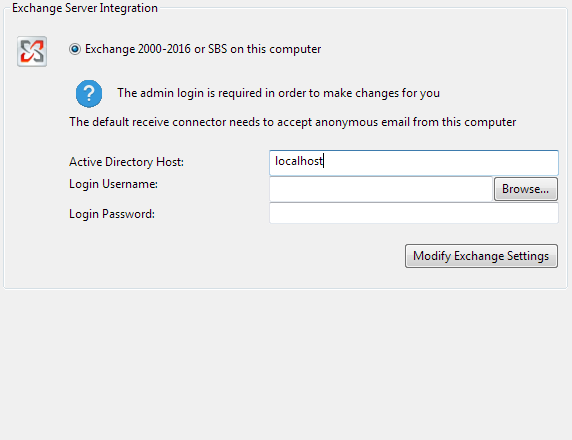Click the Exchange Server logo icon
This screenshot has height=440, width=572.
point(32,51)
